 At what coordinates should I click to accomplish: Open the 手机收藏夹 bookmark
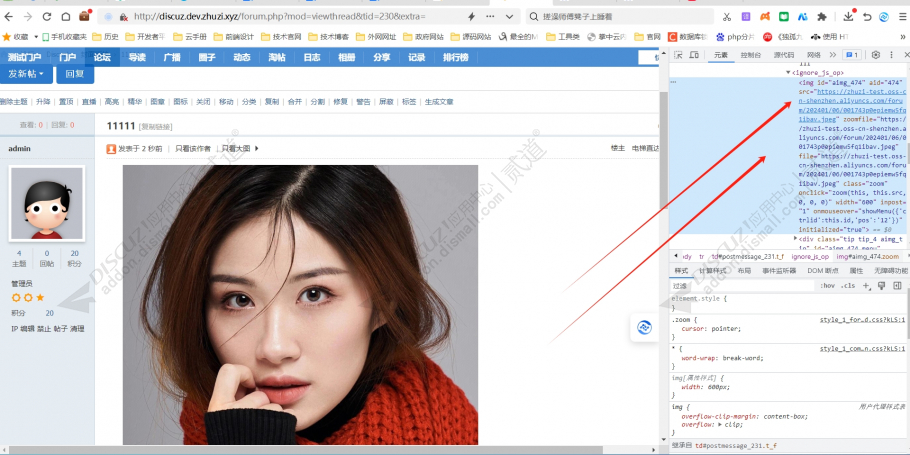point(64,37)
